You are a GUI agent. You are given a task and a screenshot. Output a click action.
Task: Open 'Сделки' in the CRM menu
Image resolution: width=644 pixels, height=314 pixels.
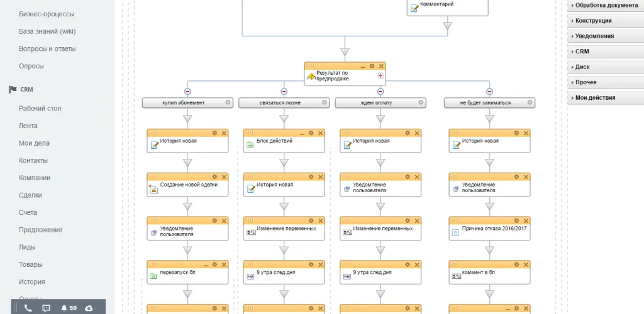click(x=31, y=195)
